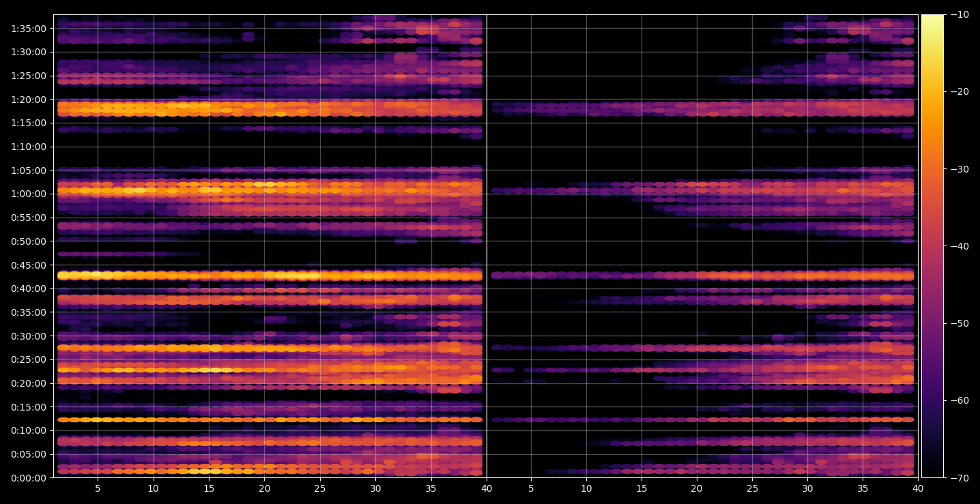Click the -70 colorbar tick label
This screenshot has width=980, height=504.
[x=960, y=477]
